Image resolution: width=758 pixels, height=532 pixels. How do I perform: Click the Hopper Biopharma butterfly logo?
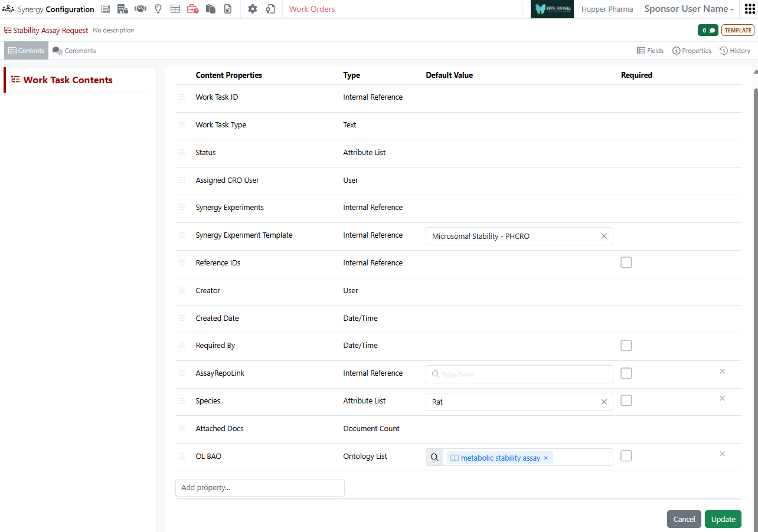(552, 9)
